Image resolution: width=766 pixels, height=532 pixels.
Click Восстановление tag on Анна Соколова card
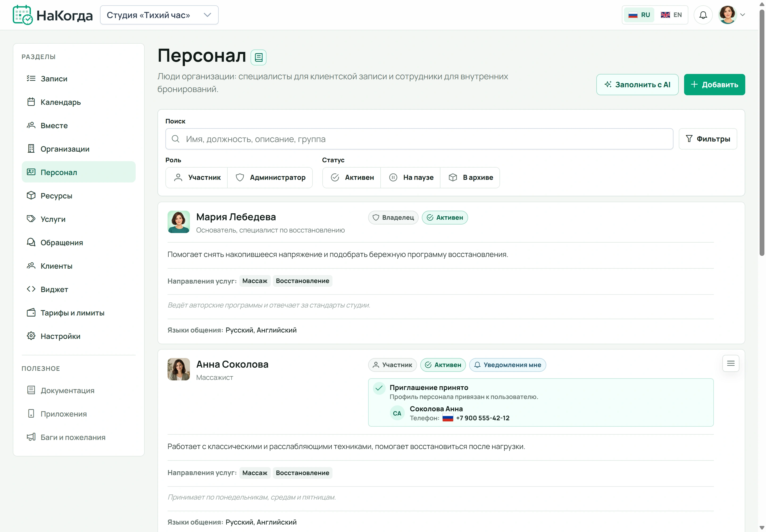[x=302, y=473]
